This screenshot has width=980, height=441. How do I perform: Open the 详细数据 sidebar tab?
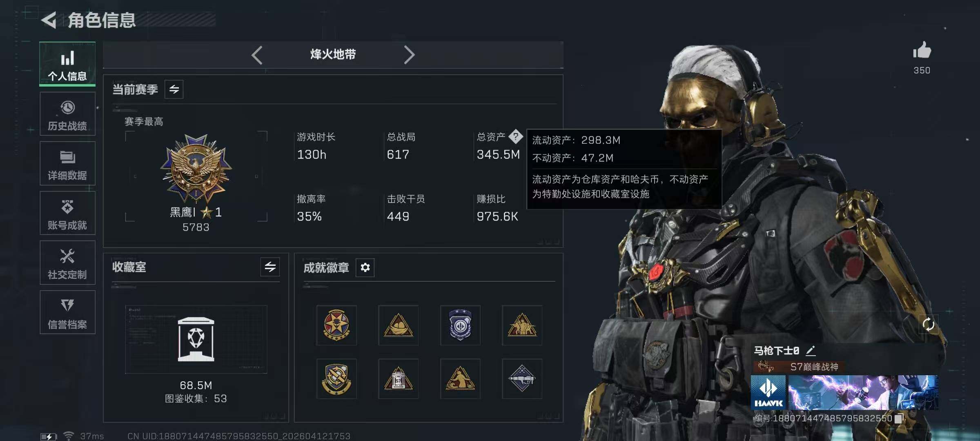point(67,163)
